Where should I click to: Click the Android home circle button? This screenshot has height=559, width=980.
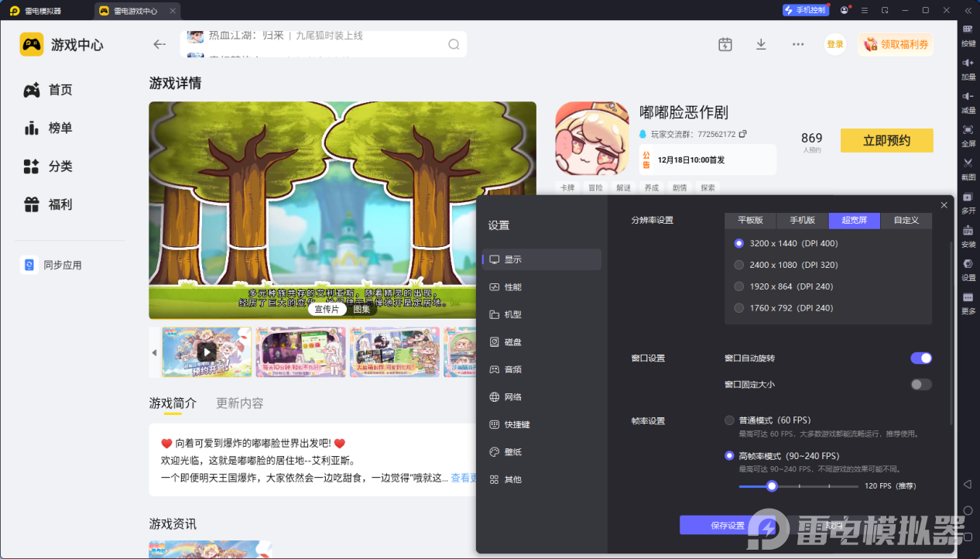tap(968, 510)
